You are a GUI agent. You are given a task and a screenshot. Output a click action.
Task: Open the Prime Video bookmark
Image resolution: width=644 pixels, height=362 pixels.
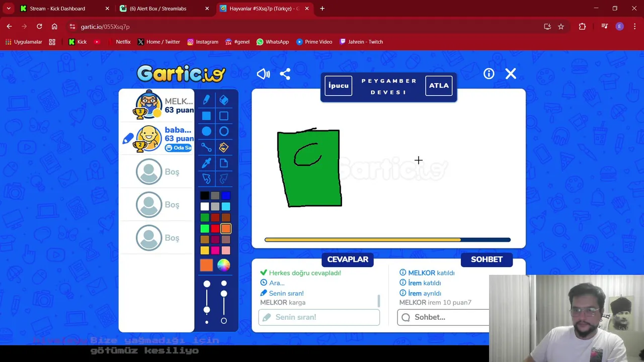314,42
